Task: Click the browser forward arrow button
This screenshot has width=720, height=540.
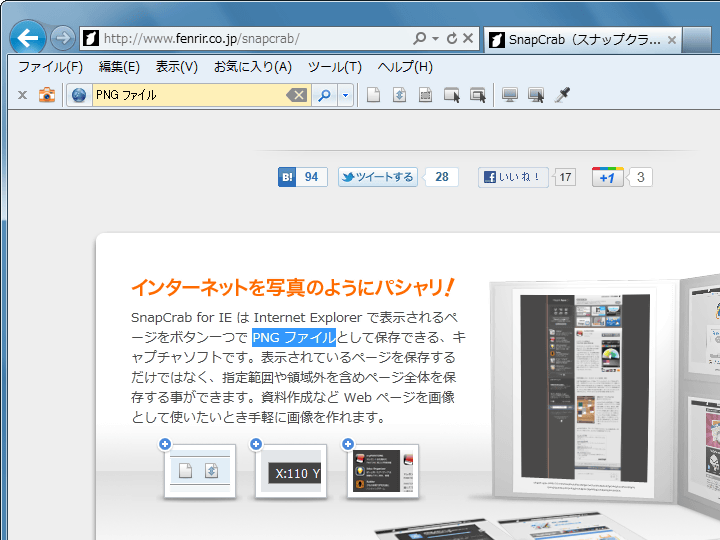Action: [62, 38]
